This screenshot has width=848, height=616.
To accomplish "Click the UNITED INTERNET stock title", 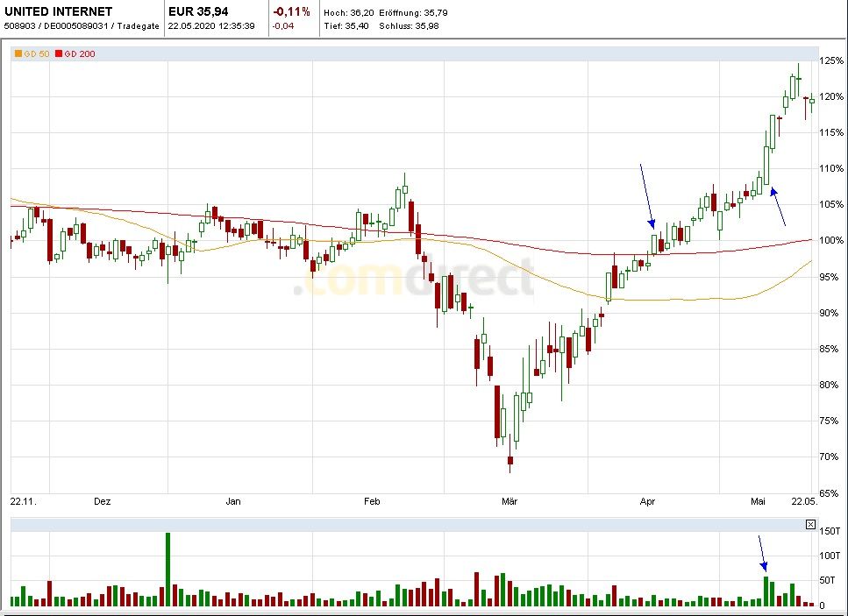I will (59, 12).
